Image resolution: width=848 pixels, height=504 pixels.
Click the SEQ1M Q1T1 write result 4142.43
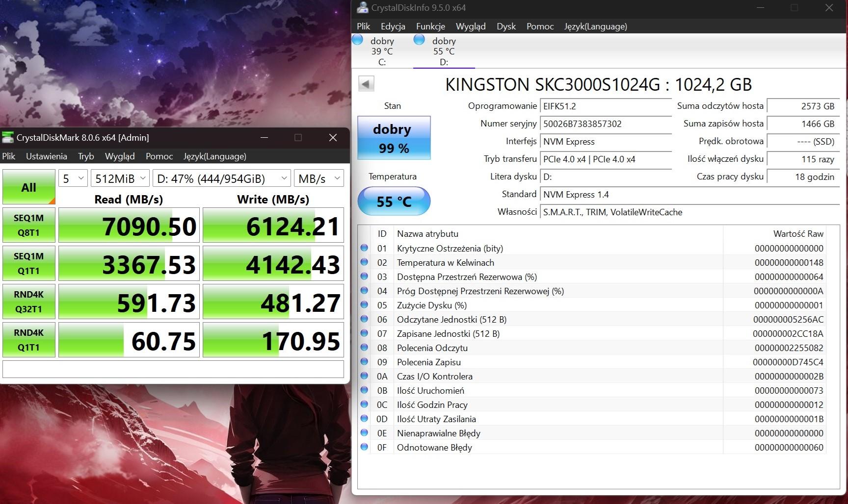[273, 264]
